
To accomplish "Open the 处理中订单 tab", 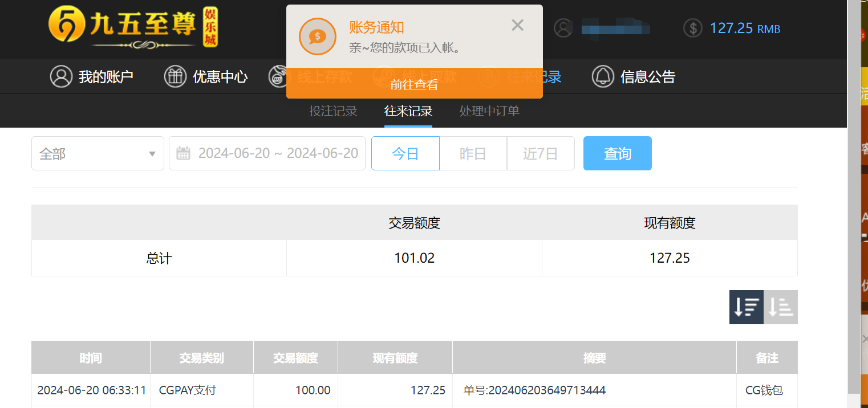I will click(489, 111).
